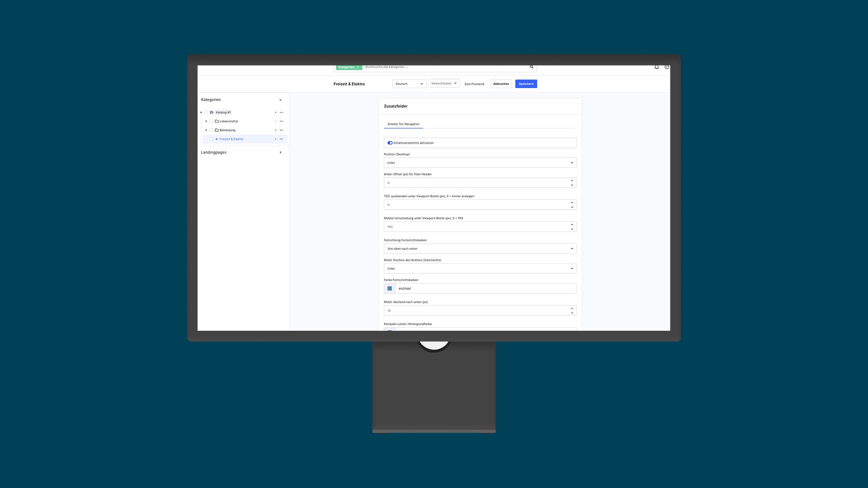
Task: Check the Freizeit & Elektro checkbox
Action: [x=211, y=139]
